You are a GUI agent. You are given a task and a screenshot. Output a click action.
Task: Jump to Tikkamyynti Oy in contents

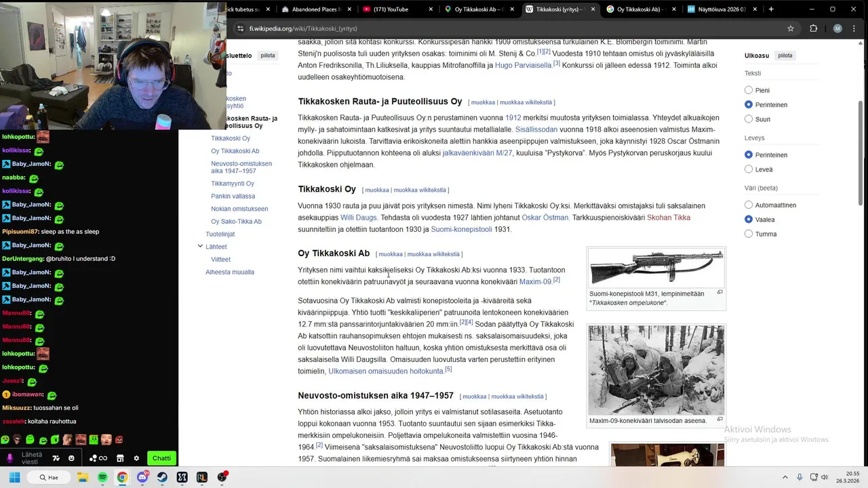(x=233, y=184)
